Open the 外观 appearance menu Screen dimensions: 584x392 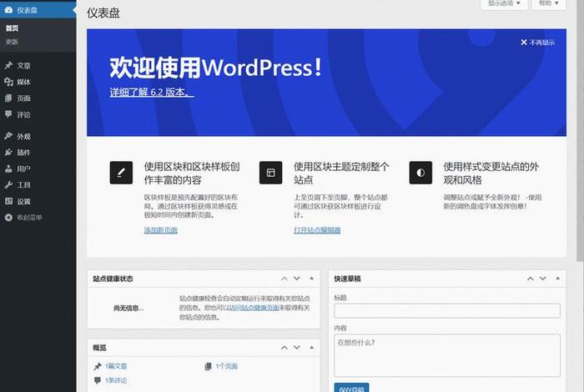(x=38, y=136)
